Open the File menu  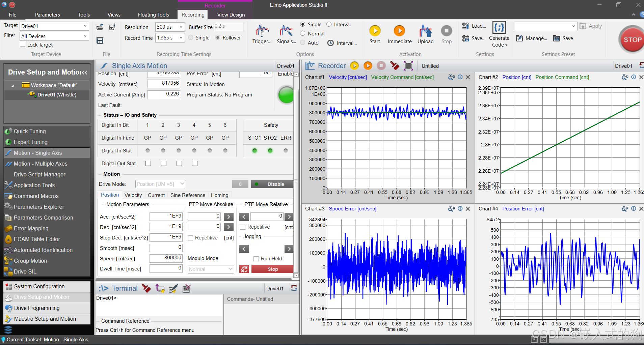[12, 15]
